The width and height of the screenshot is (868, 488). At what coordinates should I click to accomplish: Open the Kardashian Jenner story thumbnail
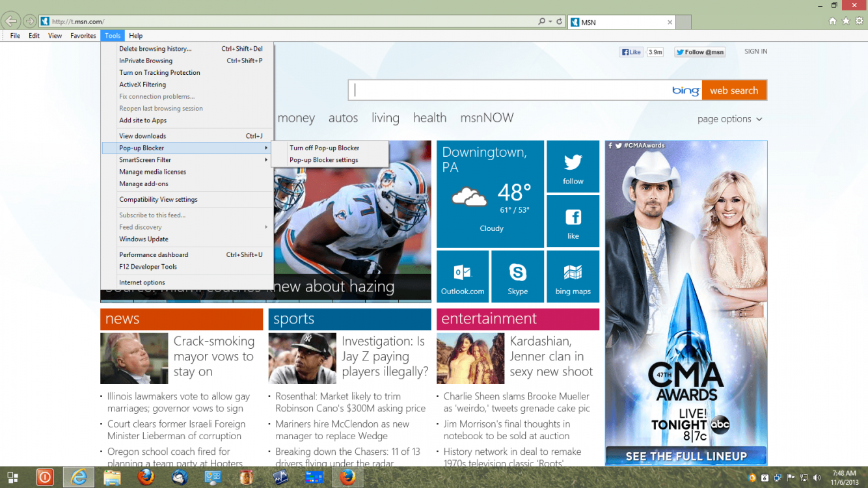point(470,359)
